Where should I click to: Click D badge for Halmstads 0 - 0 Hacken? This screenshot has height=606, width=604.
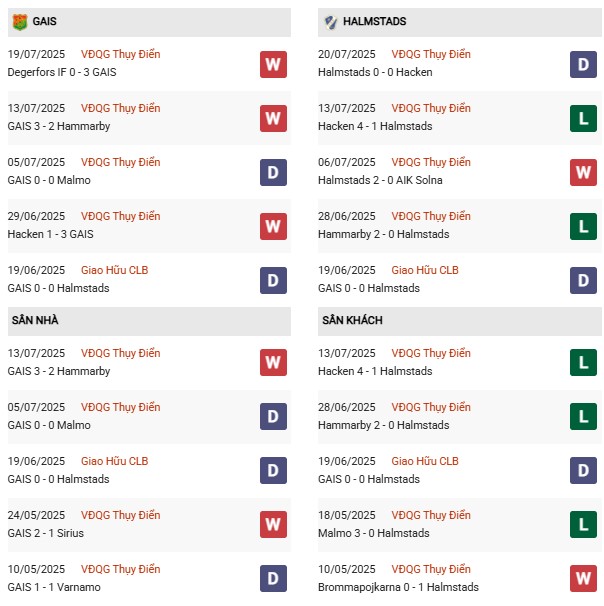pos(583,65)
